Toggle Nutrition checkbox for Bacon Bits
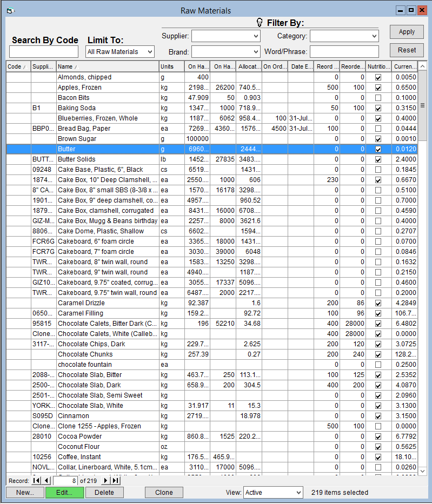 (378, 98)
